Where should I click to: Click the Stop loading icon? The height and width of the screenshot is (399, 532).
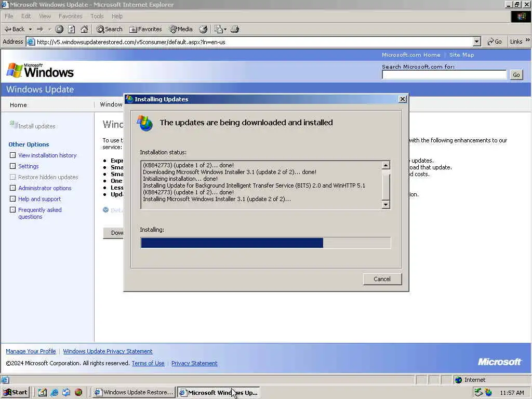59,29
